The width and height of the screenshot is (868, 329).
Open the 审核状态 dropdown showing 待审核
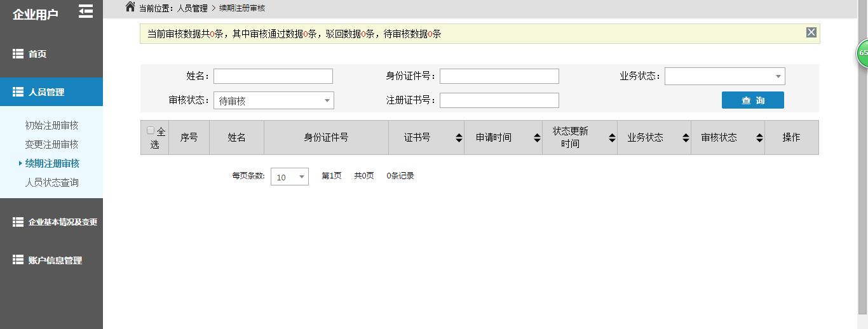[x=273, y=100]
